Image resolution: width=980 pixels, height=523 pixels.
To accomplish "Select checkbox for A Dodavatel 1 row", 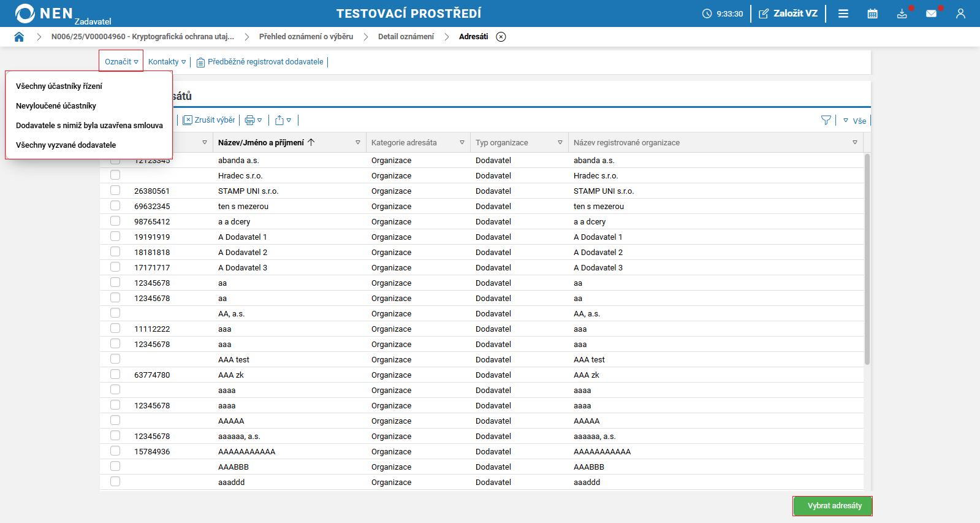I will [115, 236].
